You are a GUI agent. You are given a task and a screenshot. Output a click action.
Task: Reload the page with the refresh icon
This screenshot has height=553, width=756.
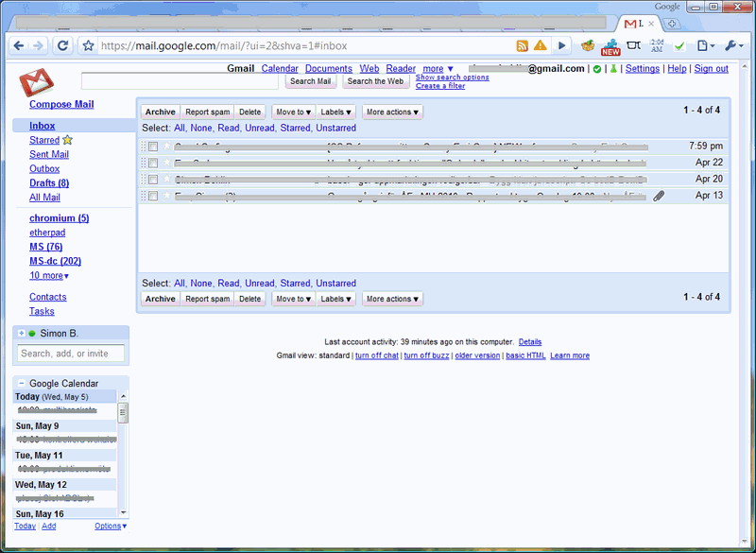[x=62, y=45]
